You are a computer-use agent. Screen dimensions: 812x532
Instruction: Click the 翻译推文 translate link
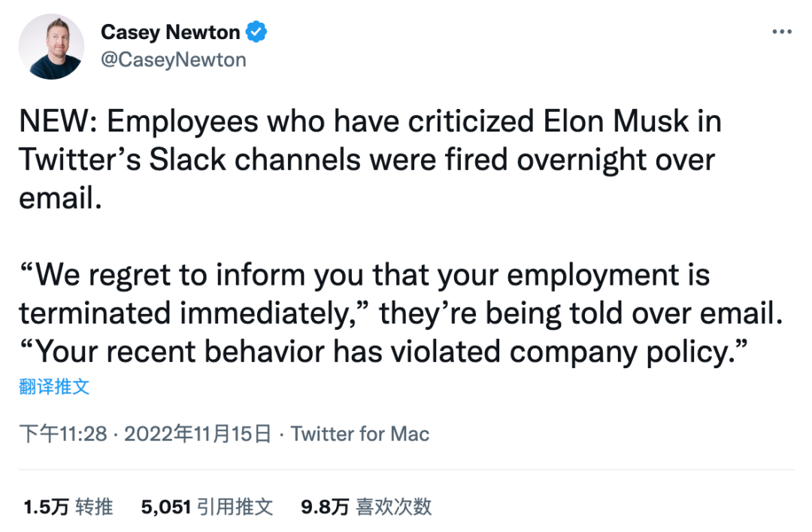tap(54, 387)
